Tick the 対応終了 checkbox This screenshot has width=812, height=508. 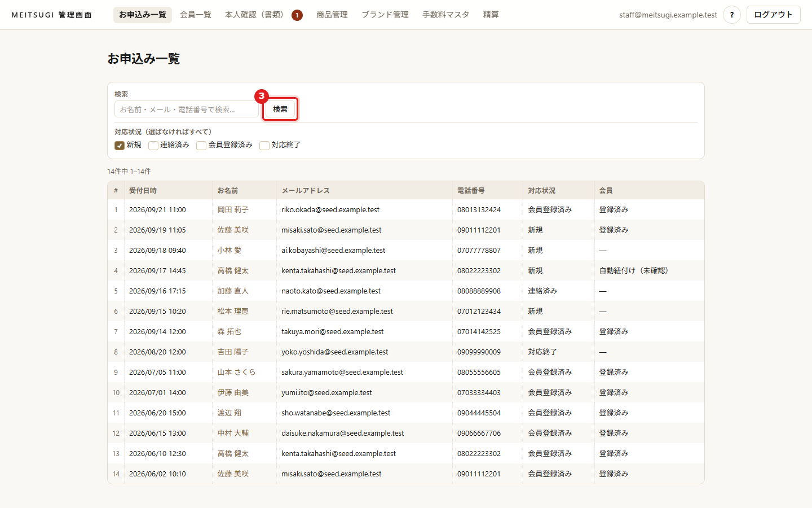pos(264,145)
